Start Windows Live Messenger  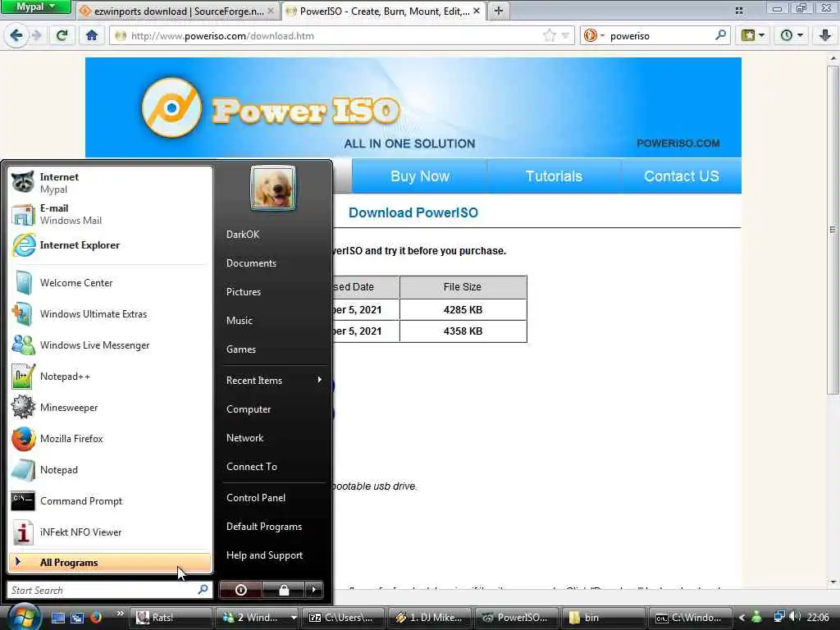click(x=110, y=345)
